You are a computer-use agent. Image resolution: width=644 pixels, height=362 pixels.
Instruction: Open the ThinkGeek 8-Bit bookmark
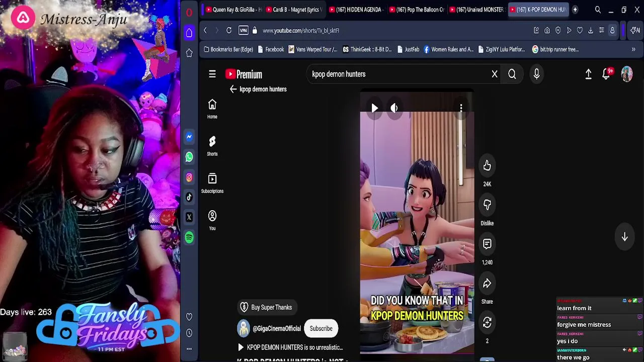click(367, 49)
